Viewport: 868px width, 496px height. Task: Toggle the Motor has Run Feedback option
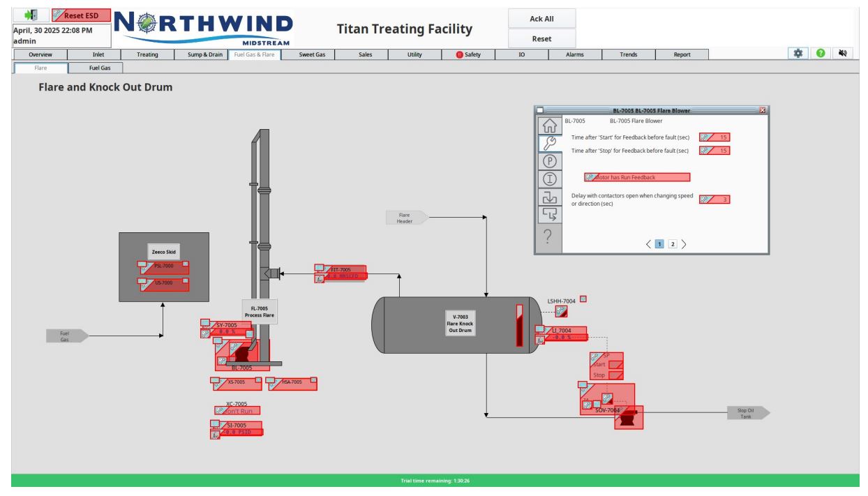(x=637, y=177)
